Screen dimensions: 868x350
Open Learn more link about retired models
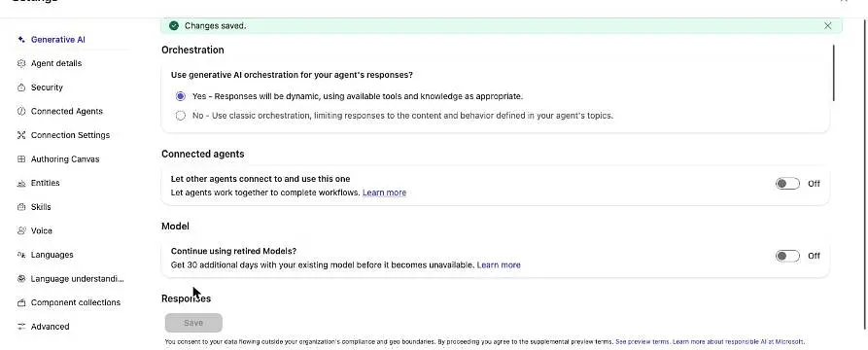(x=499, y=264)
